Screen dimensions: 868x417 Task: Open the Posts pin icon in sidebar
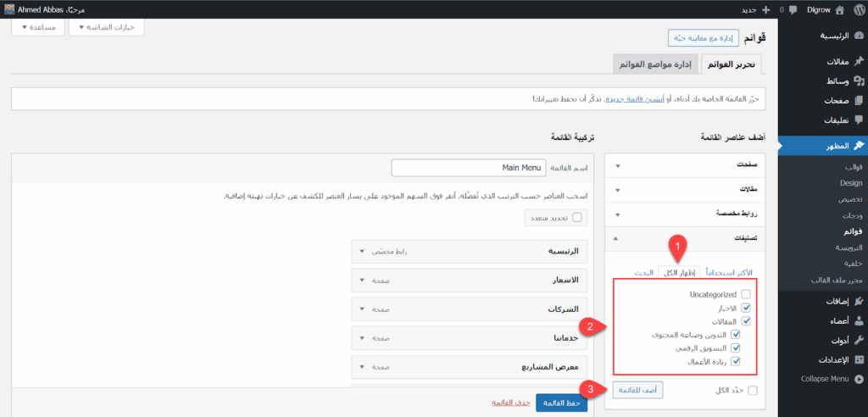pyautogui.click(x=858, y=63)
